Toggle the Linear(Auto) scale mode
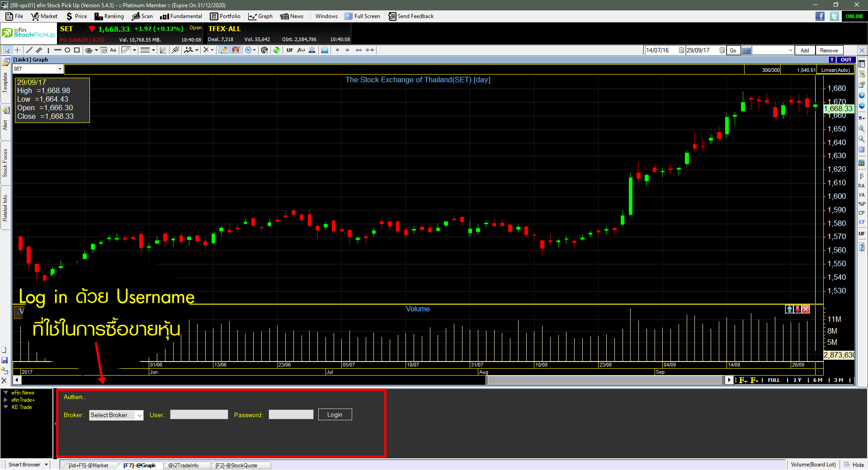Image resolution: width=868 pixels, height=470 pixels. click(x=835, y=70)
